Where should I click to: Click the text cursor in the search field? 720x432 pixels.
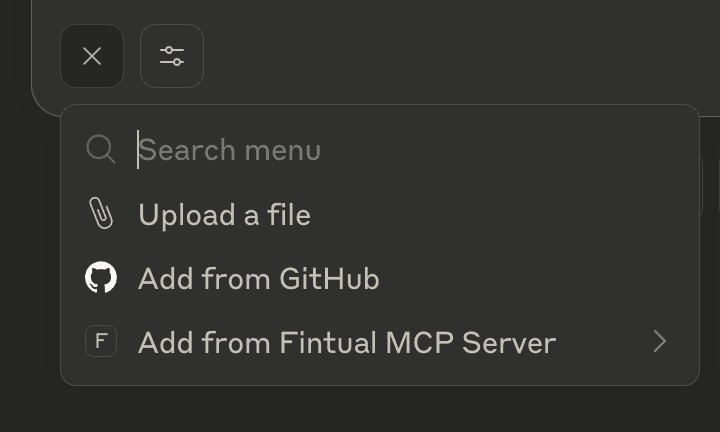(x=138, y=150)
